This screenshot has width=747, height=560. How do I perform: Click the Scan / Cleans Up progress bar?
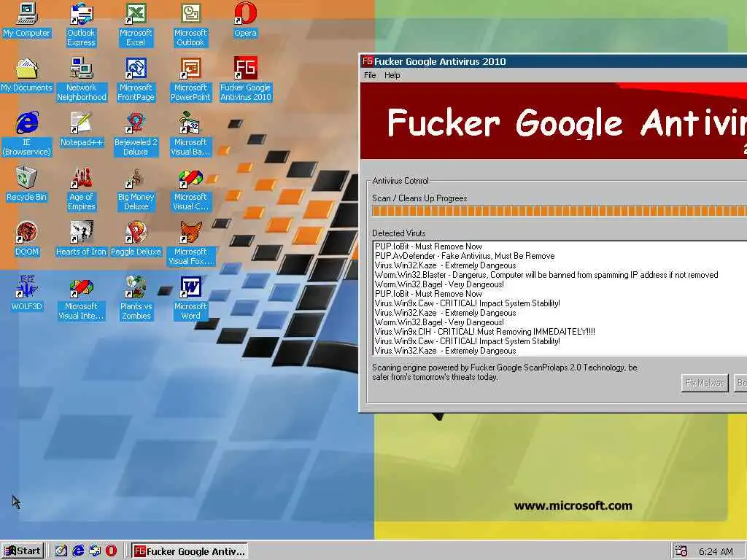click(x=560, y=211)
